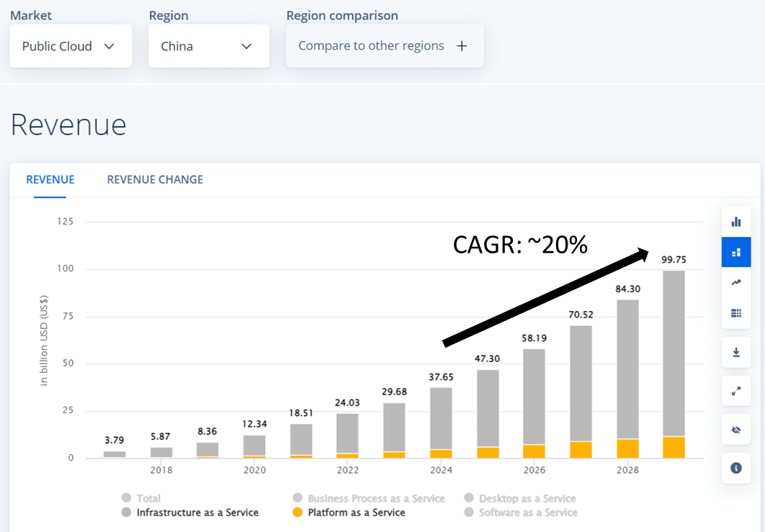
Task: Click the 2028 revenue bar of 84.30
Action: (627, 367)
